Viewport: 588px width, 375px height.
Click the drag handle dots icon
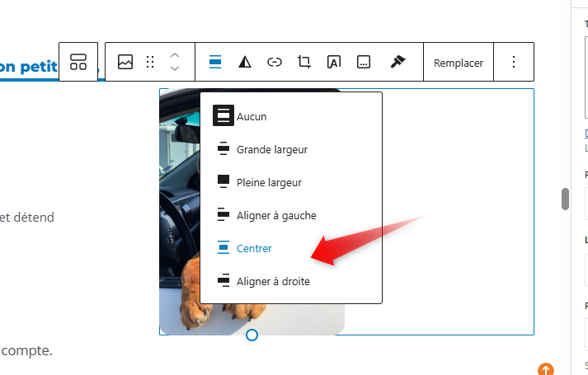[150, 62]
